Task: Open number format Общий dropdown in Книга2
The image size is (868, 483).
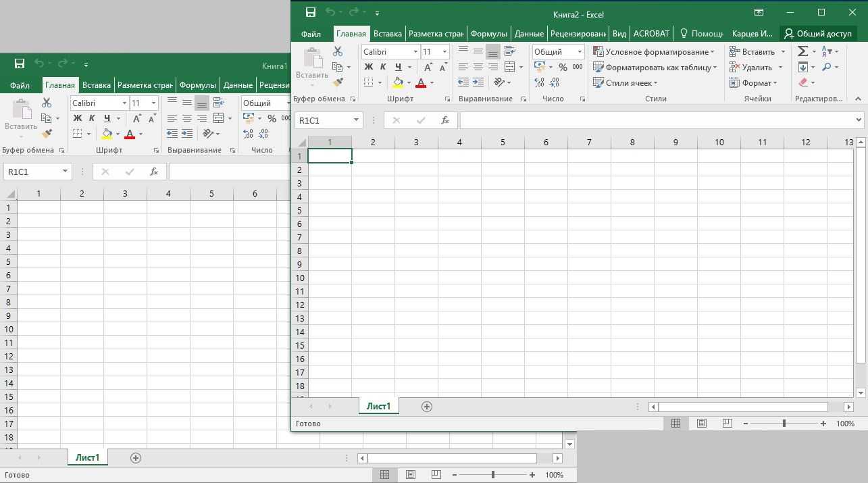Action: pyautogui.click(x=580, y=51)
